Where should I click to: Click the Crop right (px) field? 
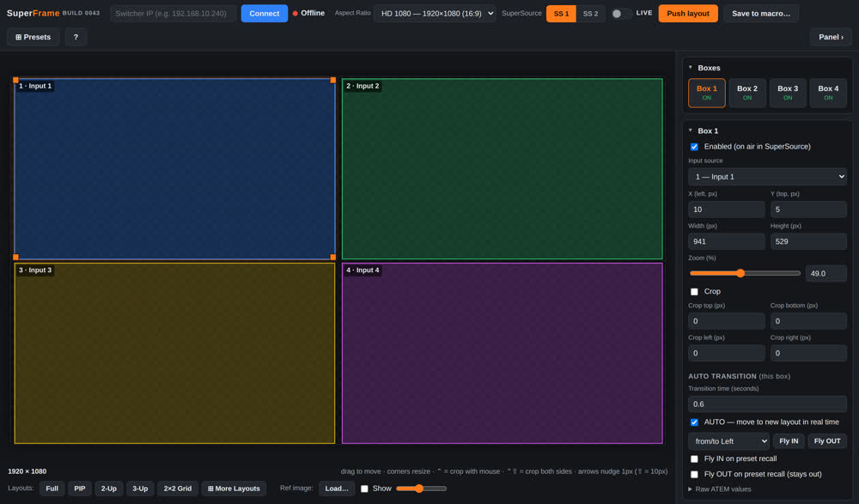click(x=808, y=353)
